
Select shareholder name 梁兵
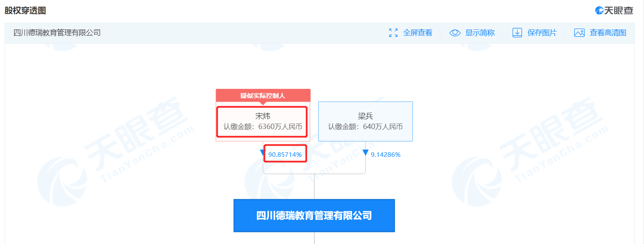tap(365, 116)
